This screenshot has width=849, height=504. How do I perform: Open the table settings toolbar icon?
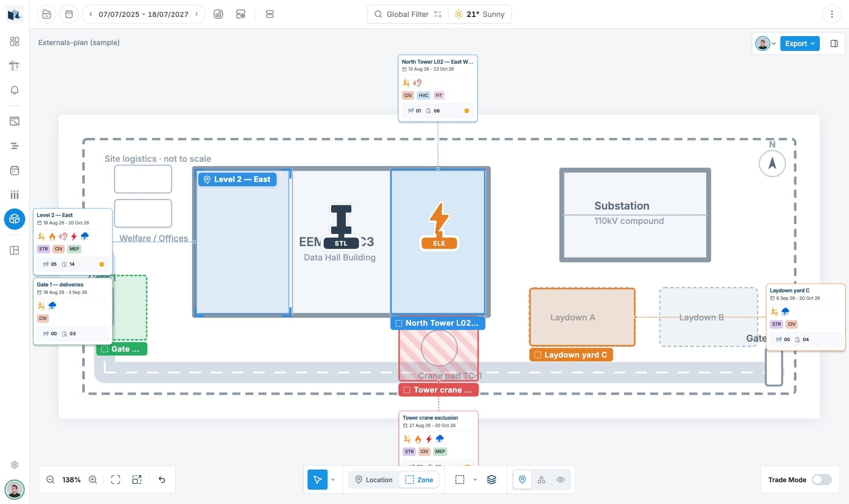click(x=240, y=14)
